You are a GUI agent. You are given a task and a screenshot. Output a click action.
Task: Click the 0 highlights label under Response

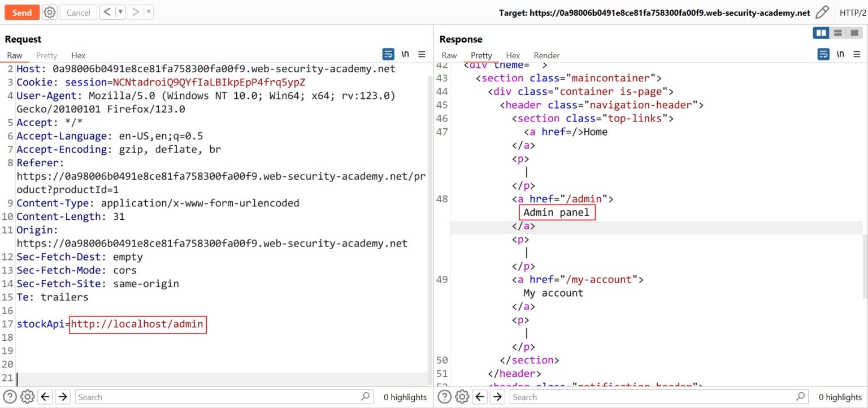click(x=840, y=397)
